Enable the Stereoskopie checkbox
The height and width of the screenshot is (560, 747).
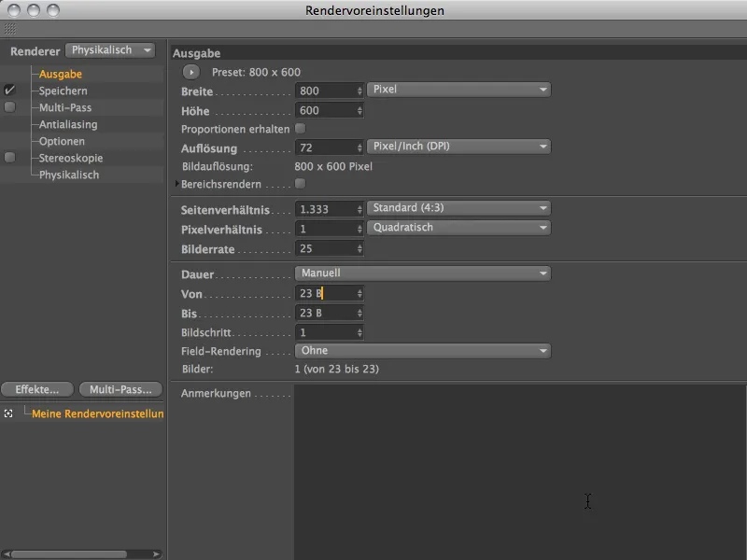tap(9, 158)
